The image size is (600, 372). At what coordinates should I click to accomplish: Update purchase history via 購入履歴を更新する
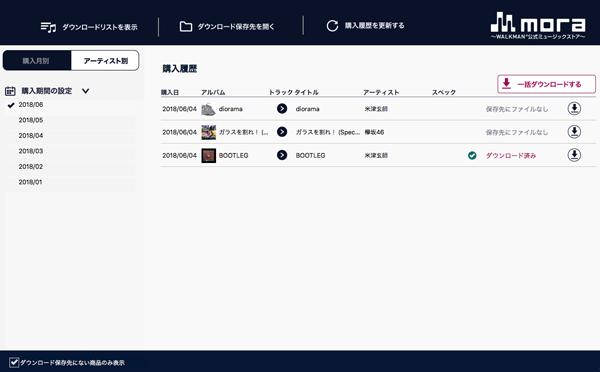point(374,25)
